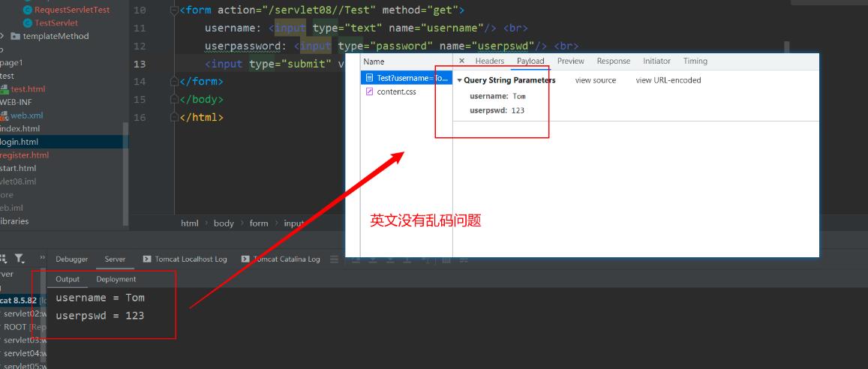The width and height of the screenshot is (868, 369).
Task: Click the console line userpswd = 123
Action: point(100,315)
